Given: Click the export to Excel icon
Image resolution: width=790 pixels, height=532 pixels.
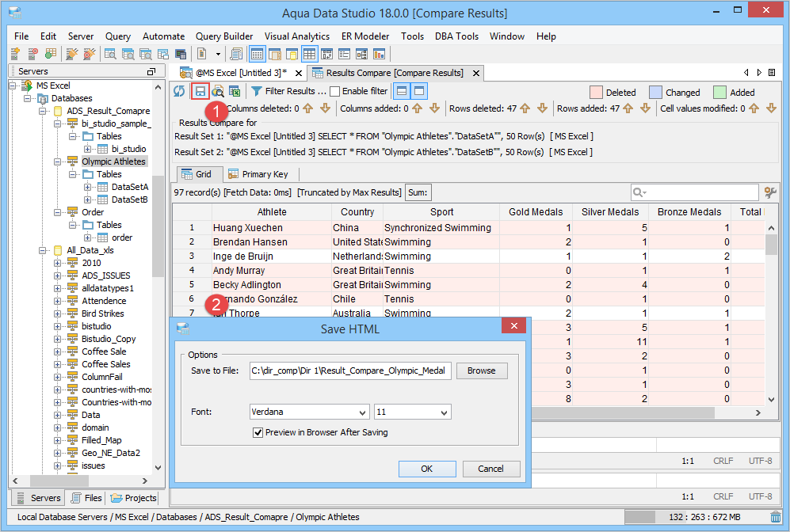Looking at the screenshot, I should tap(235, 91).
